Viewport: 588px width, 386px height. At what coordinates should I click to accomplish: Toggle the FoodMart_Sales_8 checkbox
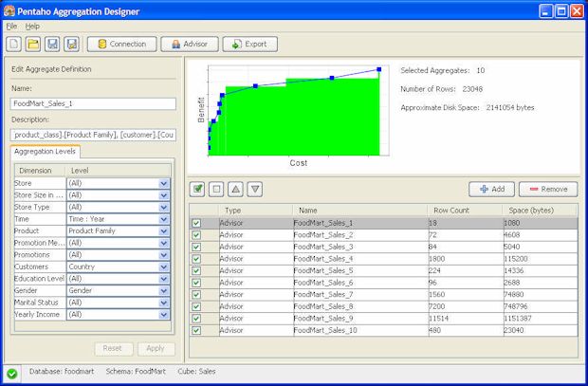pos(196,307)
